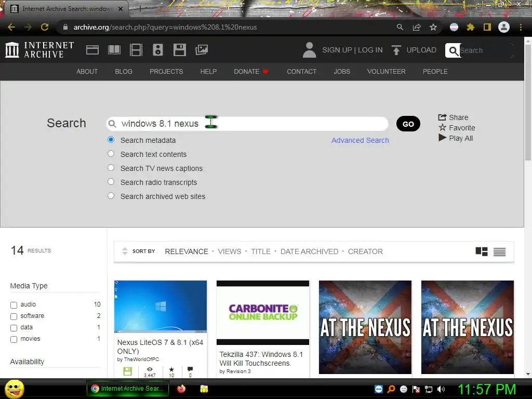
Task: Select Search TV news captions option
Action: 111,168
